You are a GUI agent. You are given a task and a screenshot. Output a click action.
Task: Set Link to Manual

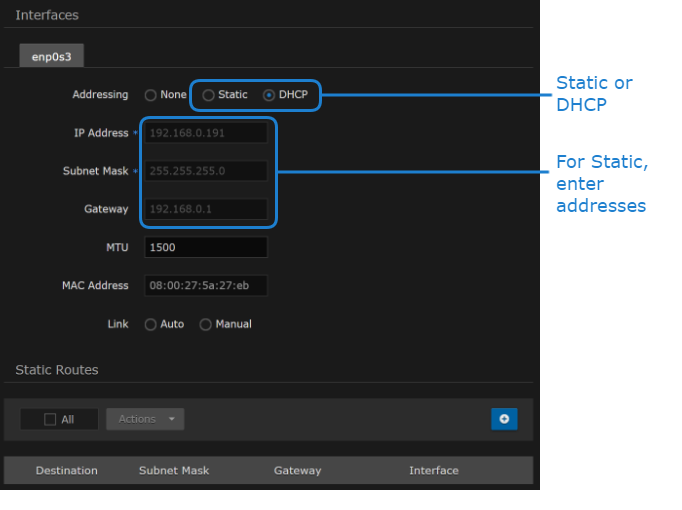click(x=206, y=325)
